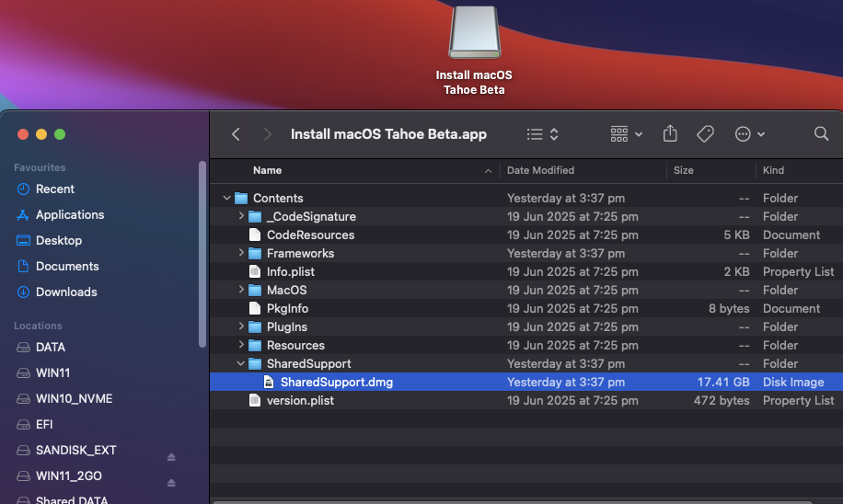Collapse the Contents folder
The height and width of the screenshot is (504, 843).
tap(226, 199)
